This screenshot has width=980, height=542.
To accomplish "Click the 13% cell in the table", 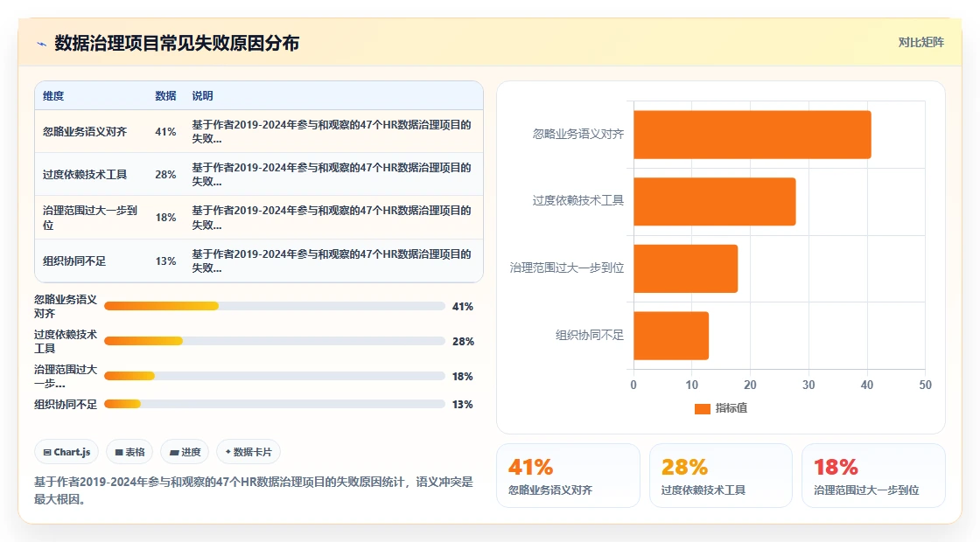I will (x=165, y=261).
